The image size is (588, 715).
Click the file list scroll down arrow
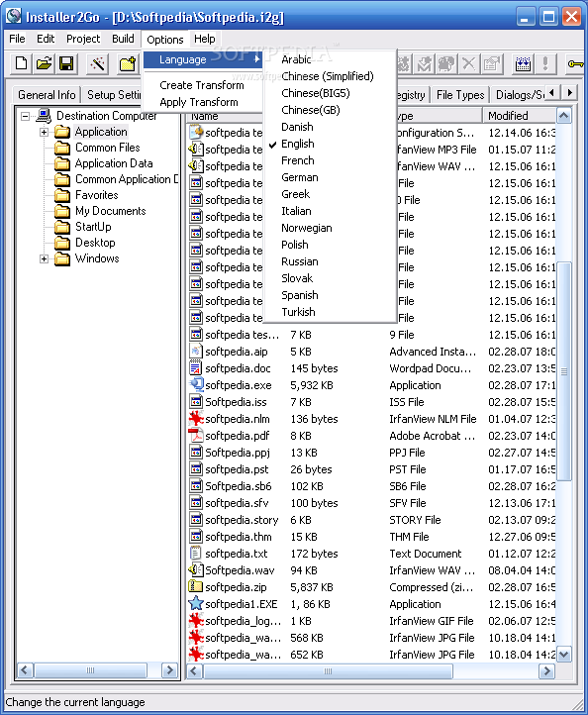(x=564, y=655)
